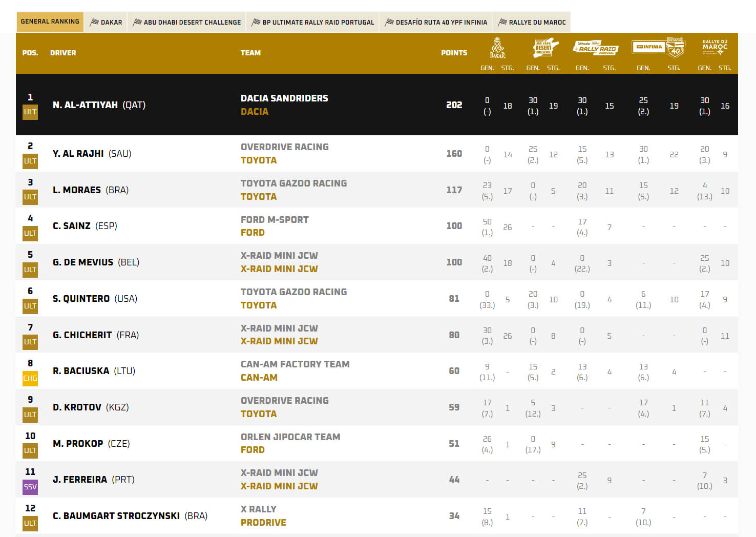This screenshot has width=756, height=537.
Task: Open driver G. De Mevius (BEL)
Action: [x=96, y=262]
